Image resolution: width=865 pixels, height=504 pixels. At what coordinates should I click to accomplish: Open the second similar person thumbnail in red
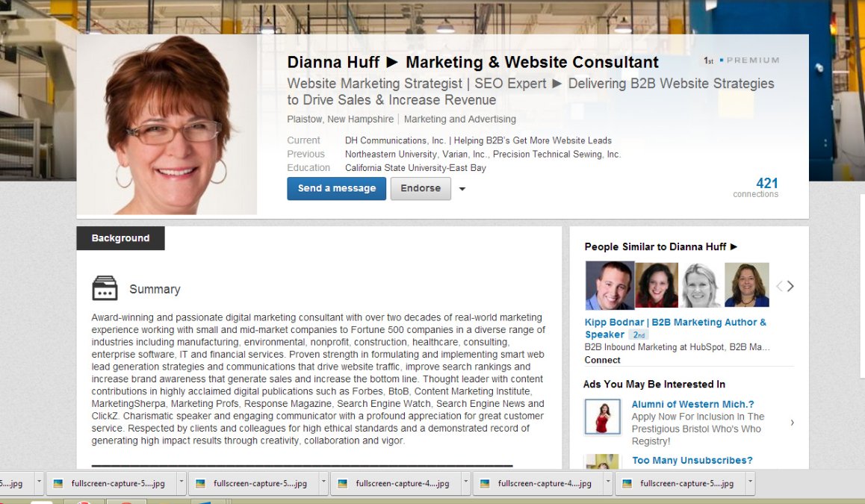pyautogui.click(x=657, y=285)
